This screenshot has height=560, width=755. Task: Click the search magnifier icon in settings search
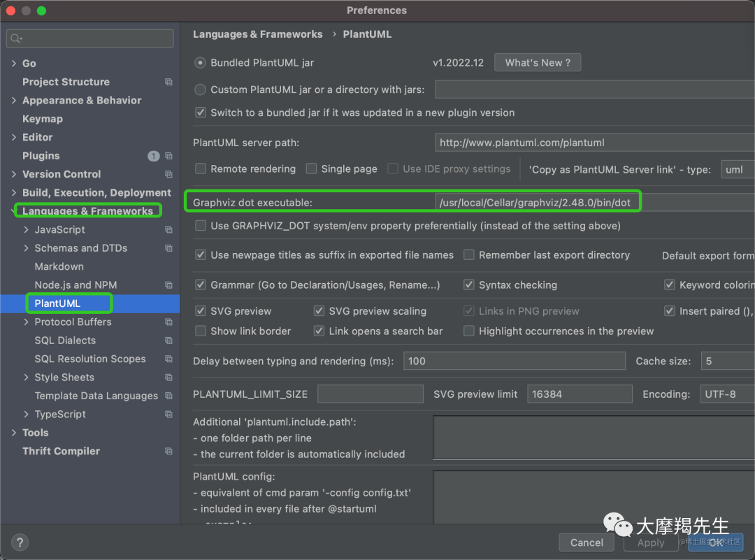click(16, 38)
